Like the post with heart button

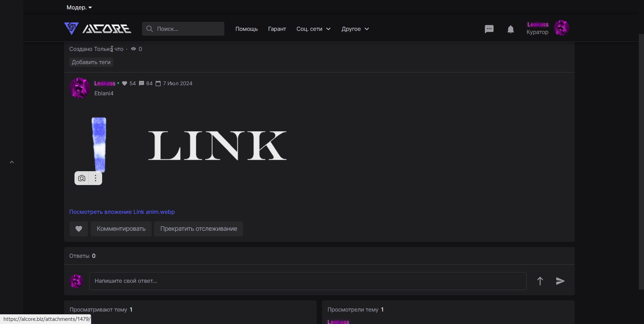coord(79,229)
